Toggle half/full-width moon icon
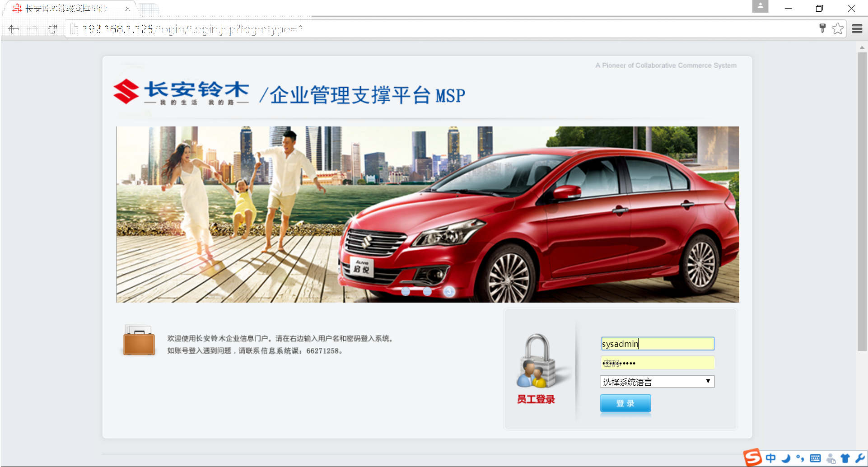Viewport: 868px width, 467px height. click(x=786, y=458)
